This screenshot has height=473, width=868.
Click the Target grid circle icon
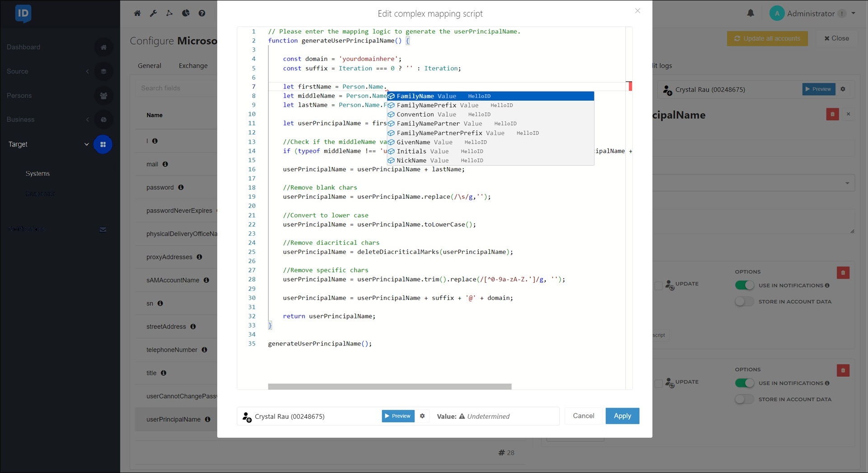pos(103,145)
